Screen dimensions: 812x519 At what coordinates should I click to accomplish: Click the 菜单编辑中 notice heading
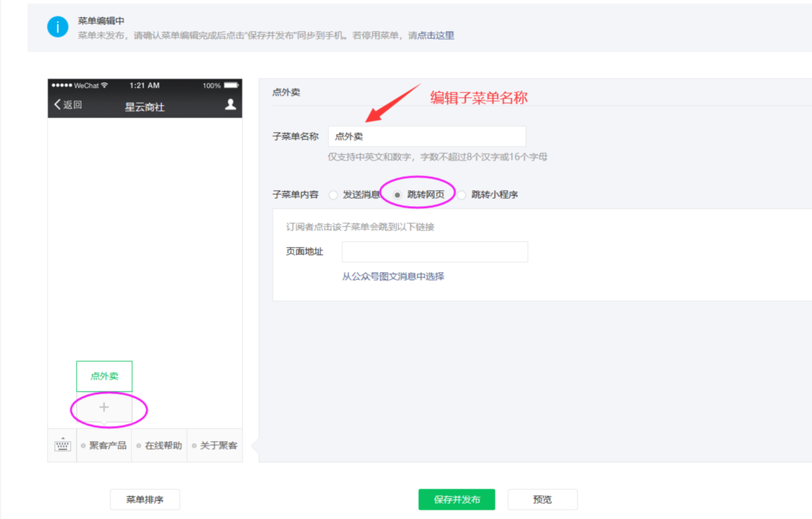tap(101, 21)
